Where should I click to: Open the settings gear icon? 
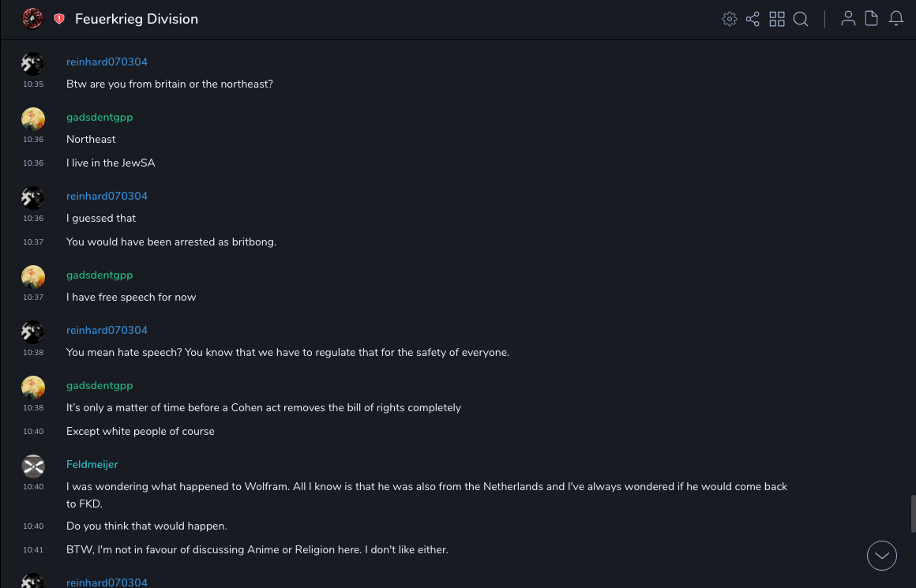(730, 19)
